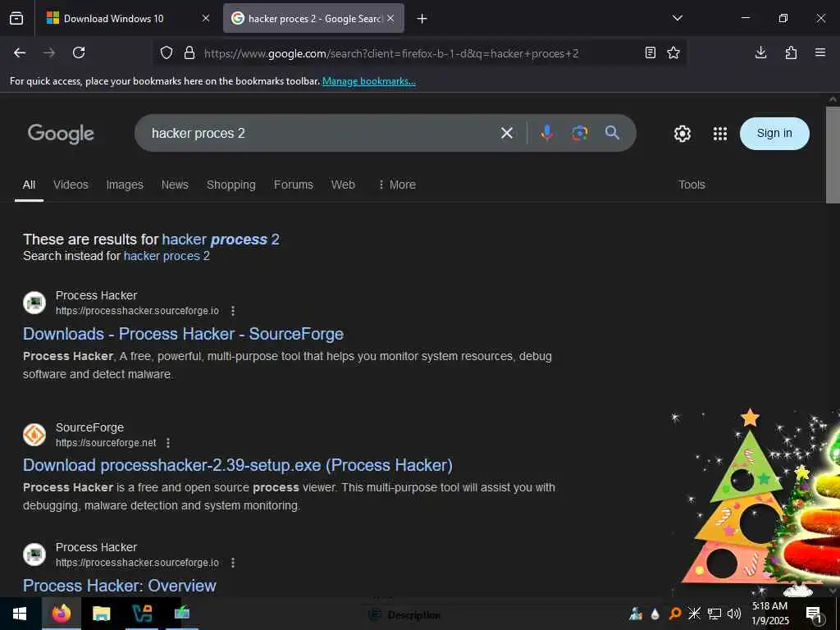Toggle reader view icon in address bar
840x630 pixels.
pos(651,52)
